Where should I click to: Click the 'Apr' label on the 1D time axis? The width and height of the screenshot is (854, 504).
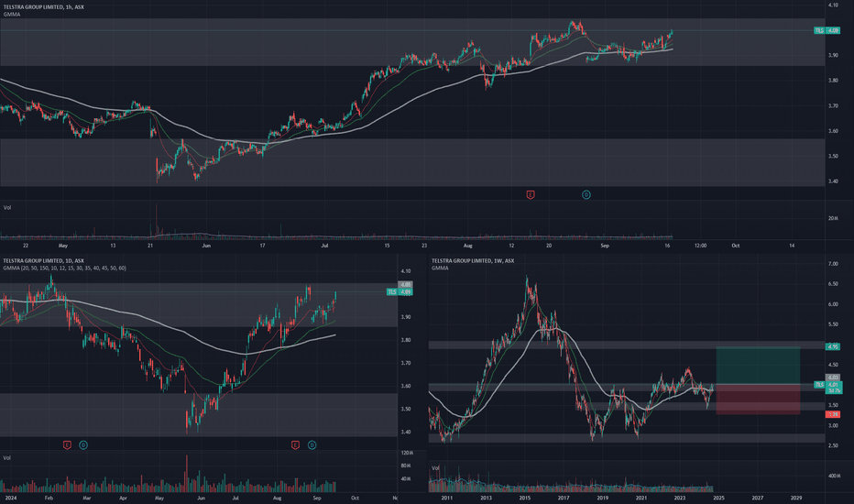click(123, 498)
